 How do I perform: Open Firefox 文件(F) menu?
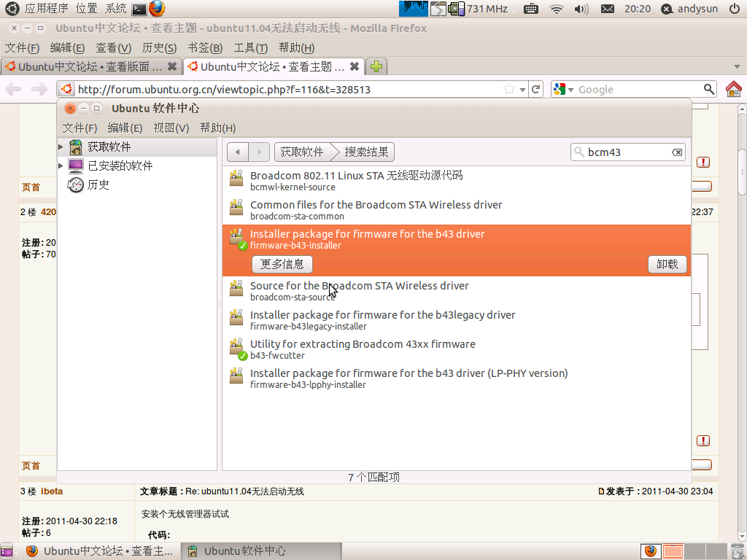coord(22,48)
